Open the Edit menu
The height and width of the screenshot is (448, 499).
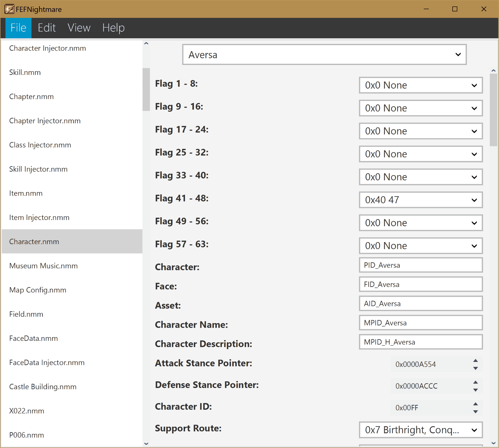pos(47,28)
